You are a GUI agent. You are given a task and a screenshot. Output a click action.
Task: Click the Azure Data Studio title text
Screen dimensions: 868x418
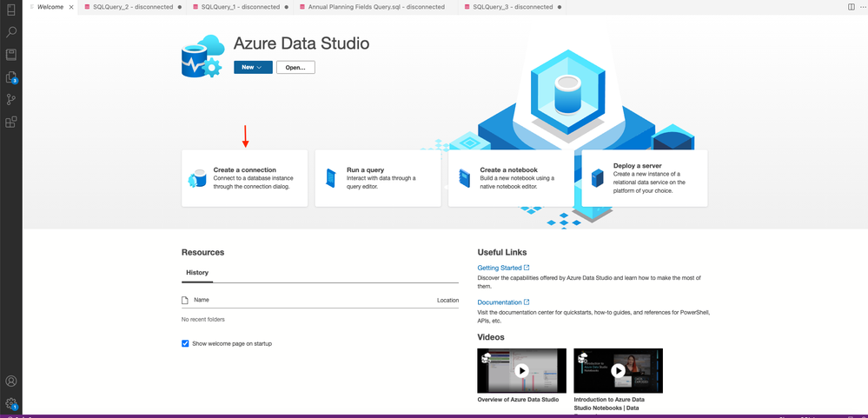click(301, 43)
